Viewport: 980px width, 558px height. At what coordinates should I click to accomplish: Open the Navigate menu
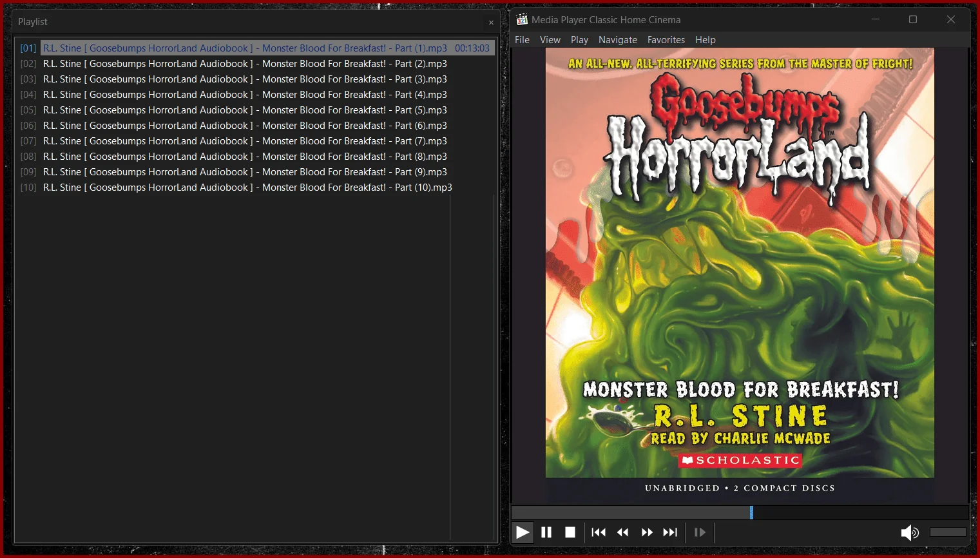click(617, 40)
